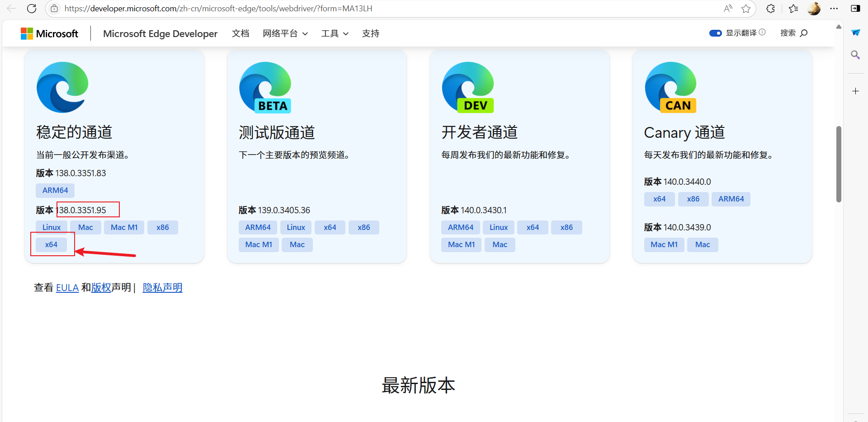Download Dev channel x86 driver
The width and height of the screenshot is (868, 422).
[567, 227]
